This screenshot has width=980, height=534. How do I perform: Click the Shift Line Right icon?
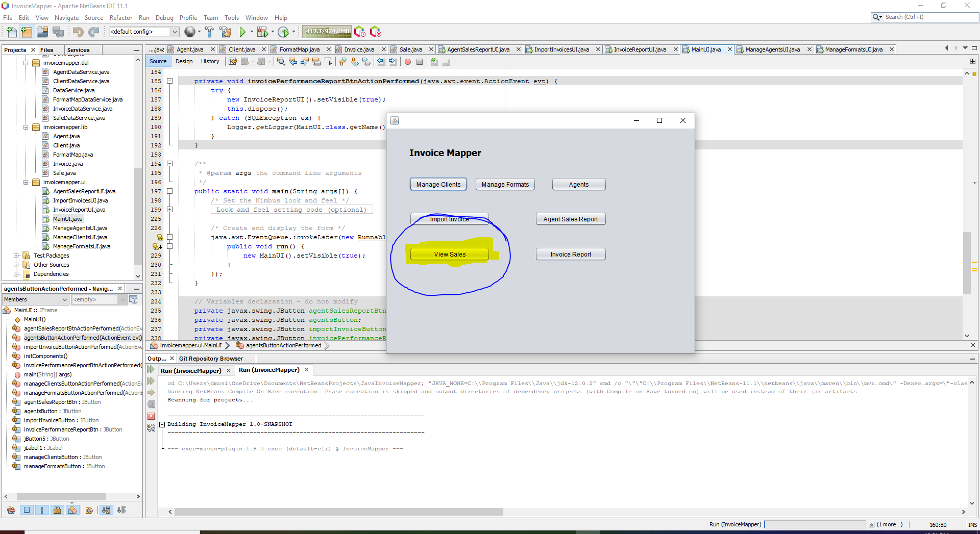click(x=393, y=62)
